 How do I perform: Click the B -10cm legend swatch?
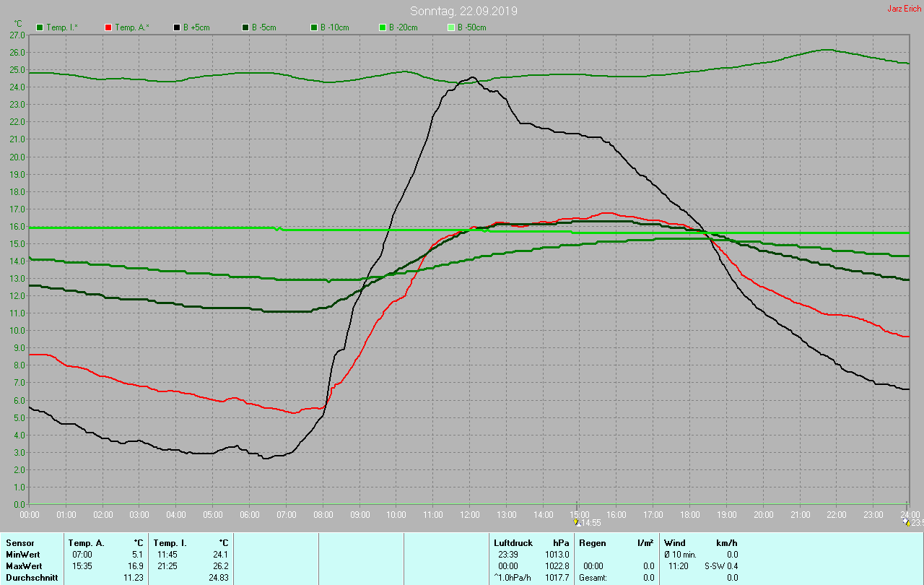click(314, 27)
